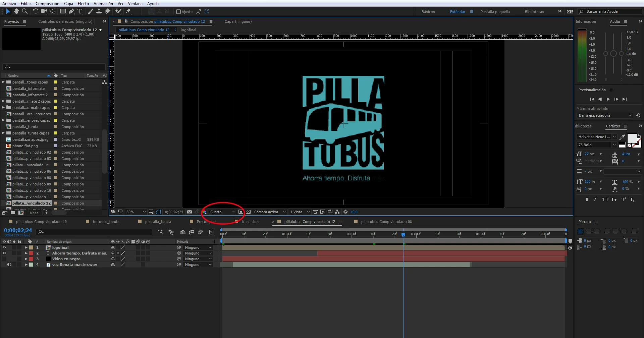Toggle all caps text style
644x338 pixels.
[x=605, y=200]
